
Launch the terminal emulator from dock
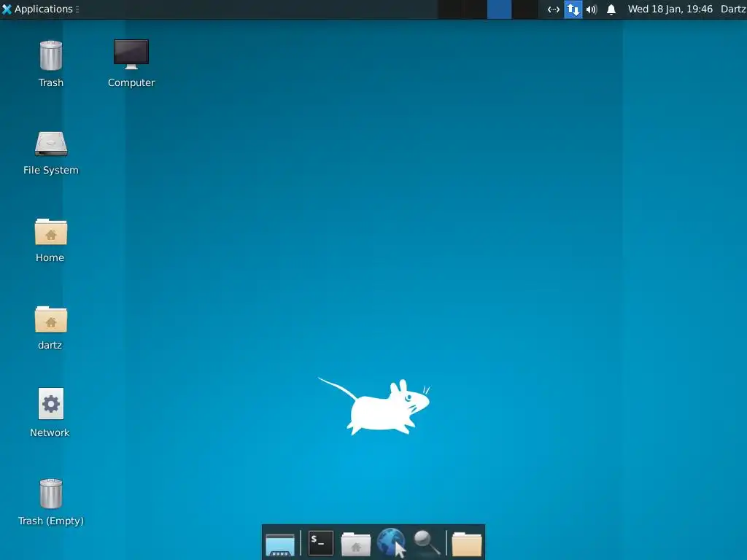321,542
